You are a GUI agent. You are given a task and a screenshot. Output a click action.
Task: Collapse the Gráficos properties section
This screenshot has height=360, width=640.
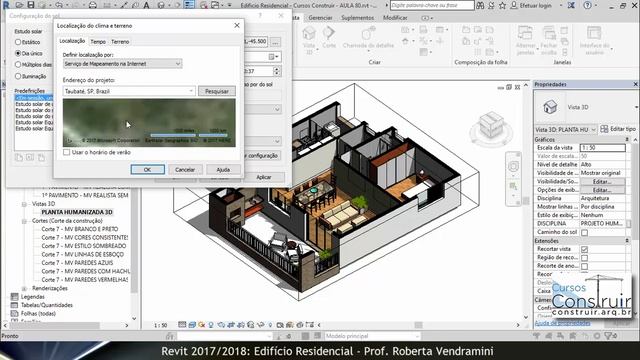pos(627,140)
